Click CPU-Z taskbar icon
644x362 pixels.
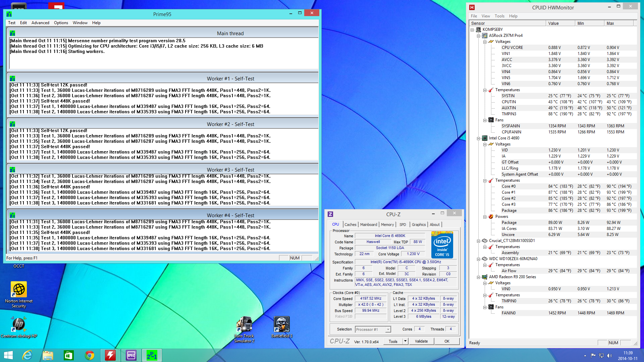[131, 355]
